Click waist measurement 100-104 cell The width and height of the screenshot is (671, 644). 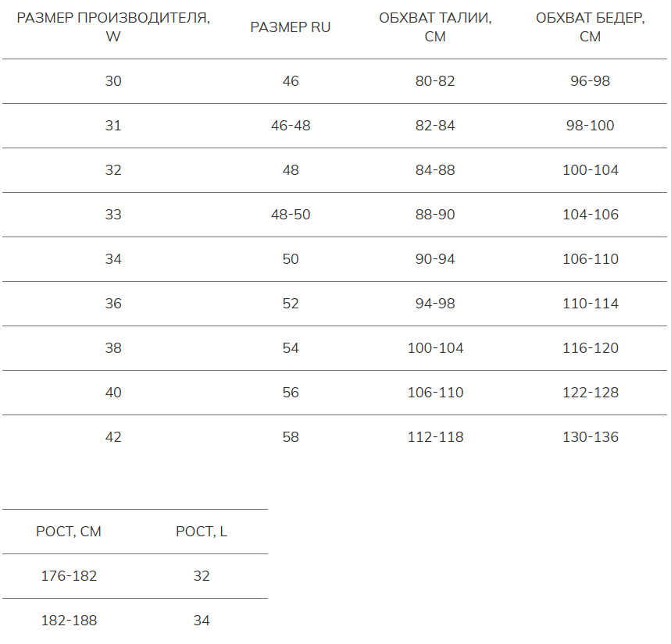435,348
